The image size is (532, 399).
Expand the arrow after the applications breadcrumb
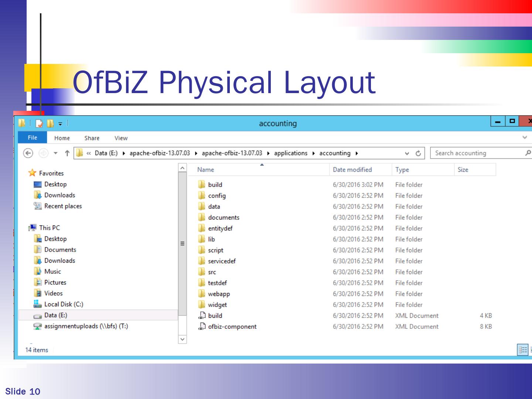(x=313, y=153)
